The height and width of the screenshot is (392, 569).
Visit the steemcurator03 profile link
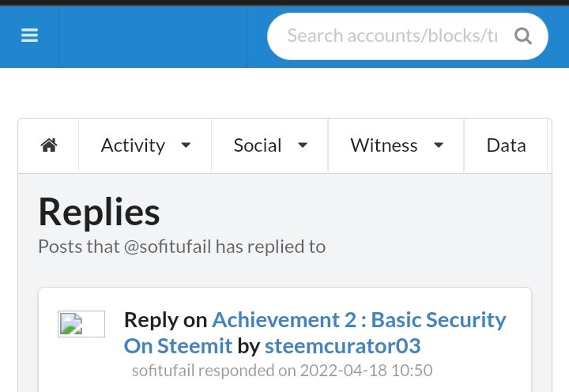coord(342,346)
